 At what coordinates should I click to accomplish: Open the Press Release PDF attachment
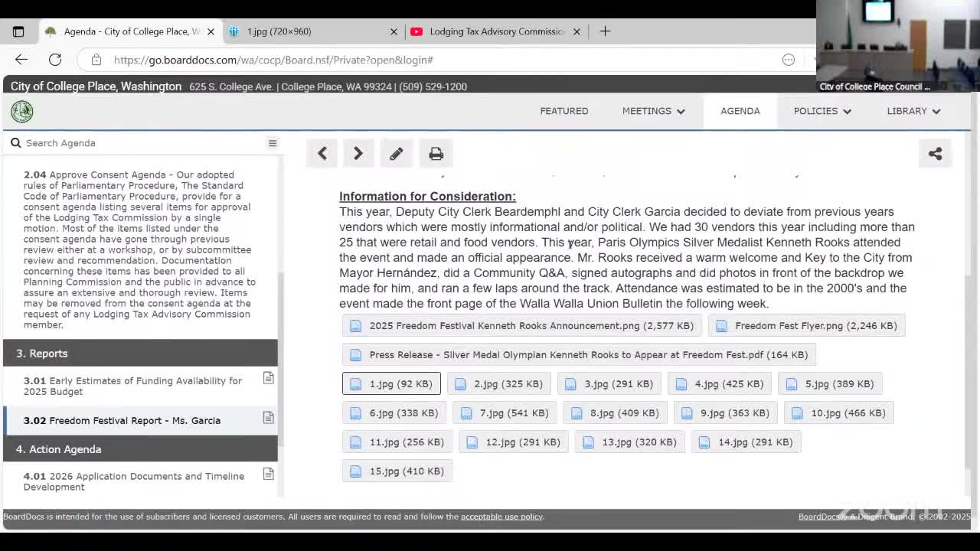tap(578, 355)
